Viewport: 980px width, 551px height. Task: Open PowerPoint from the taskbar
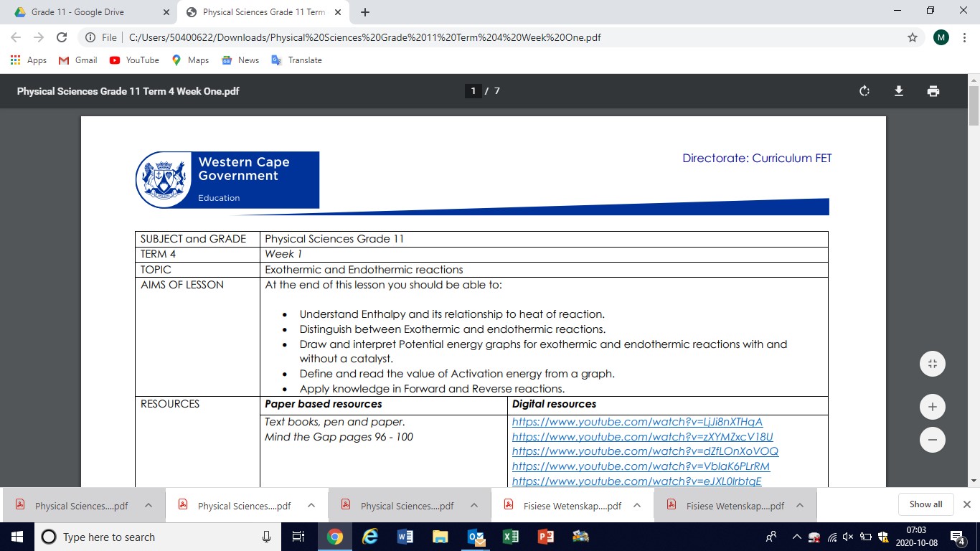coord(545,537)
